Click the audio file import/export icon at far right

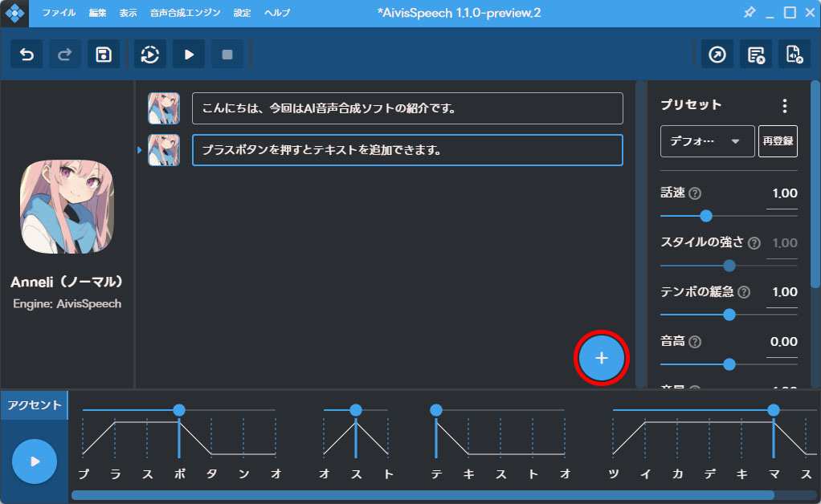click(794, 54)
